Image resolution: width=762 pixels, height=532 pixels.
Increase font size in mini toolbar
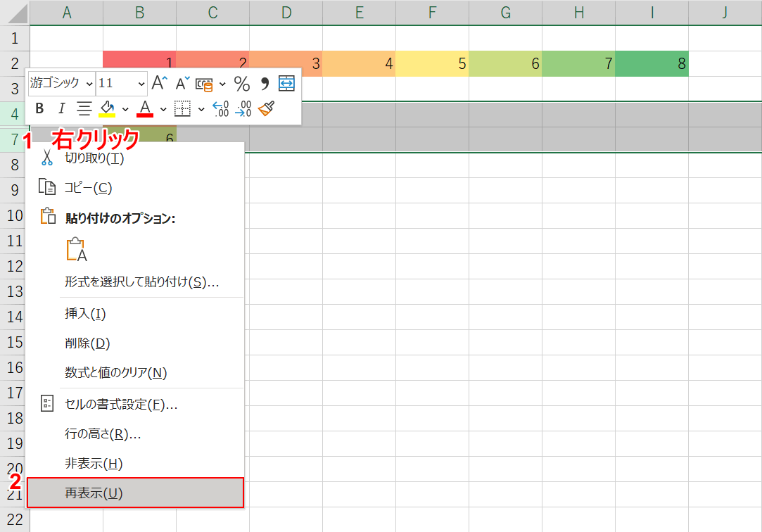pyautogui.click(x=159, y=83)
